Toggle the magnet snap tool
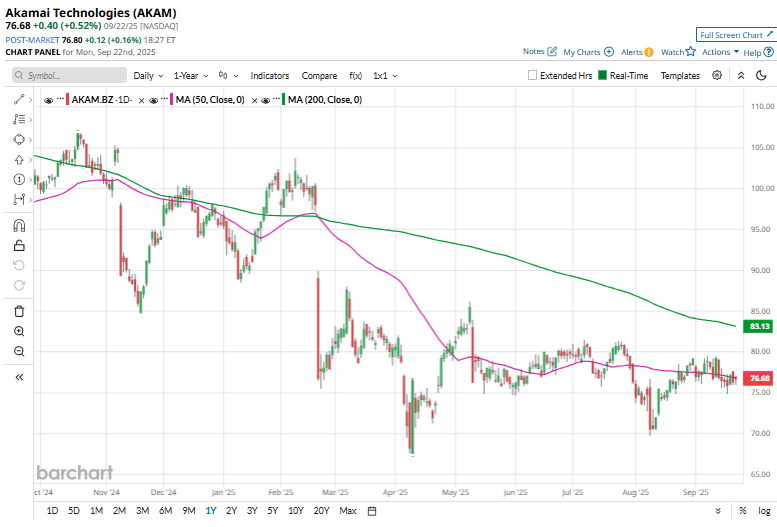This screenshot has width=777, height=527. [19, 226]
